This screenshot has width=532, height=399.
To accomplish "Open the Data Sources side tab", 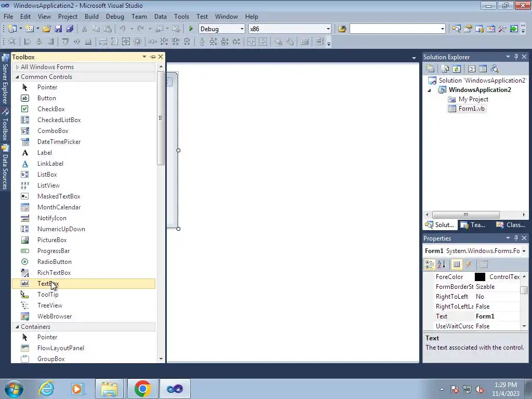I will pos(5,167).
